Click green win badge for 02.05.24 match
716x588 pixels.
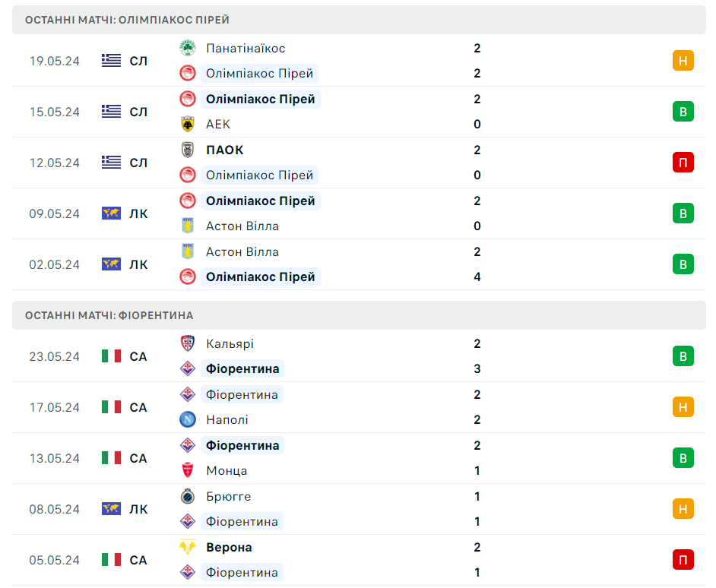pyautogui.click(x=683, y=264)
